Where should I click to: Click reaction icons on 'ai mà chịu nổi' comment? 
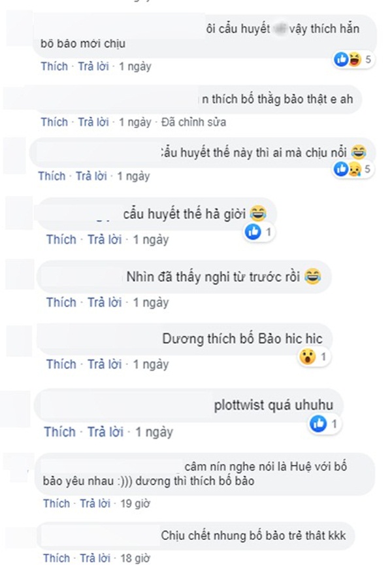pyautogui.click(x=346, y=169)
